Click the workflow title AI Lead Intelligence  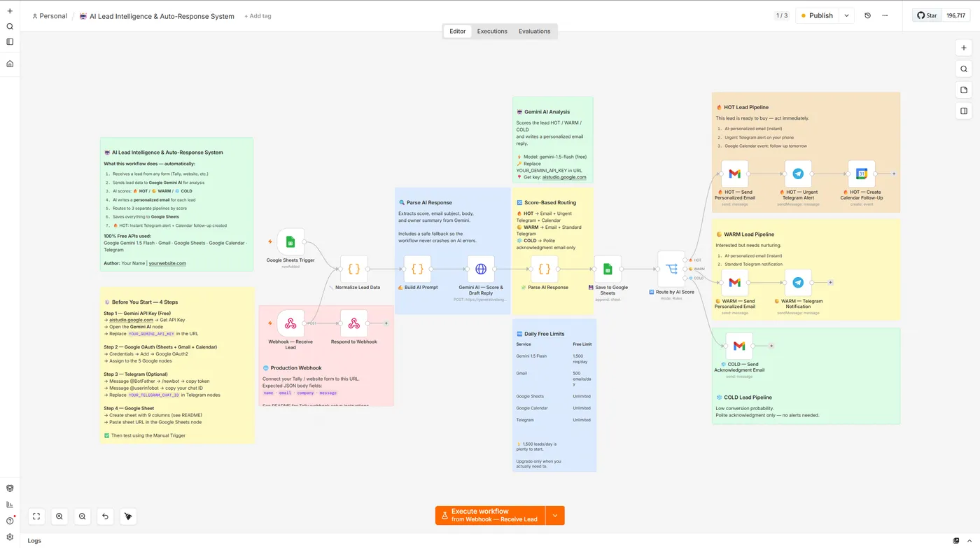tap(162, 16)
